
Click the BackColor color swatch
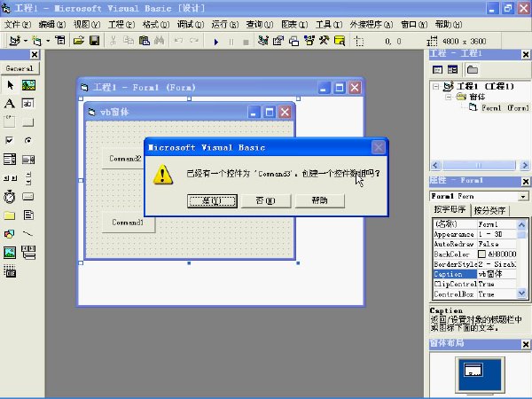coord(481,254)
